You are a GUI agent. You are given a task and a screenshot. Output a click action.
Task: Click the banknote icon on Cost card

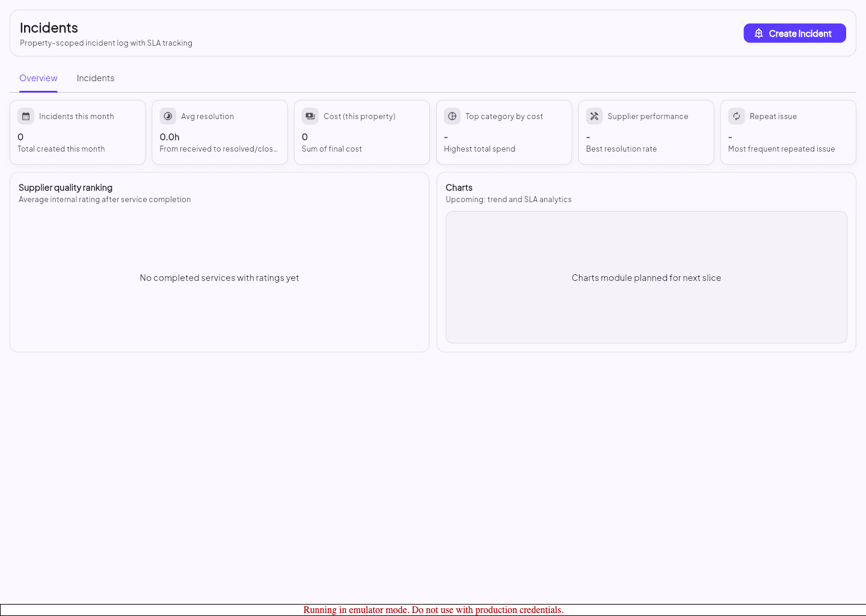point(310,115)
